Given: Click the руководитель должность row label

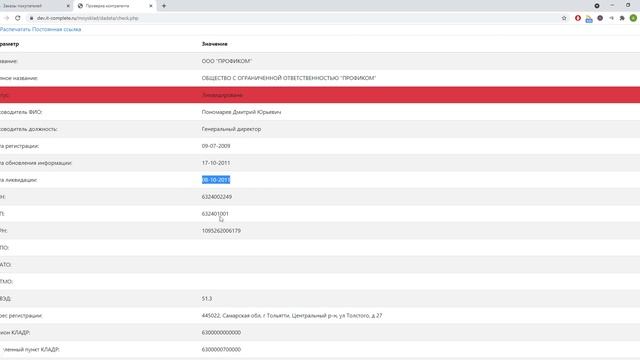Looking at the screenshot, I should [29, 129].
